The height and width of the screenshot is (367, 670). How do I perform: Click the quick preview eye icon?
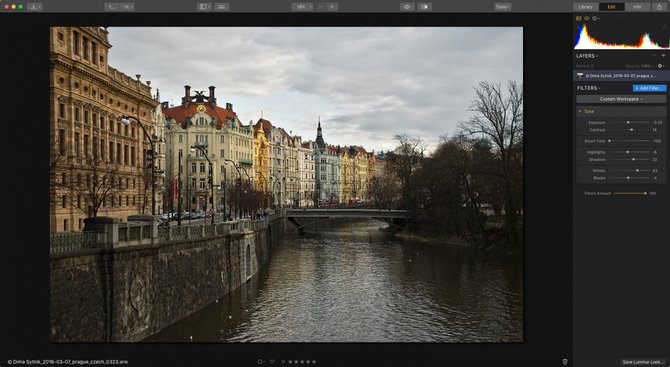[x=407, y=7]
